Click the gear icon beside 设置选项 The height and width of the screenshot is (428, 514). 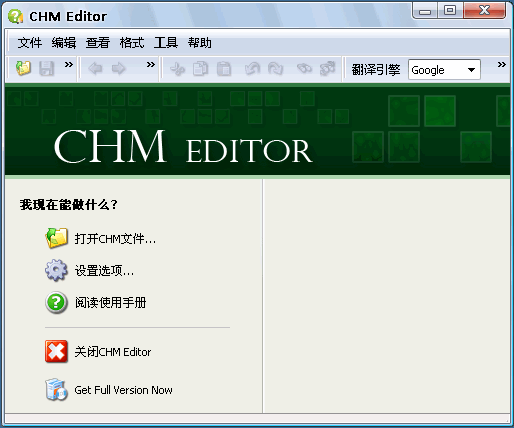tap(56, 270)
